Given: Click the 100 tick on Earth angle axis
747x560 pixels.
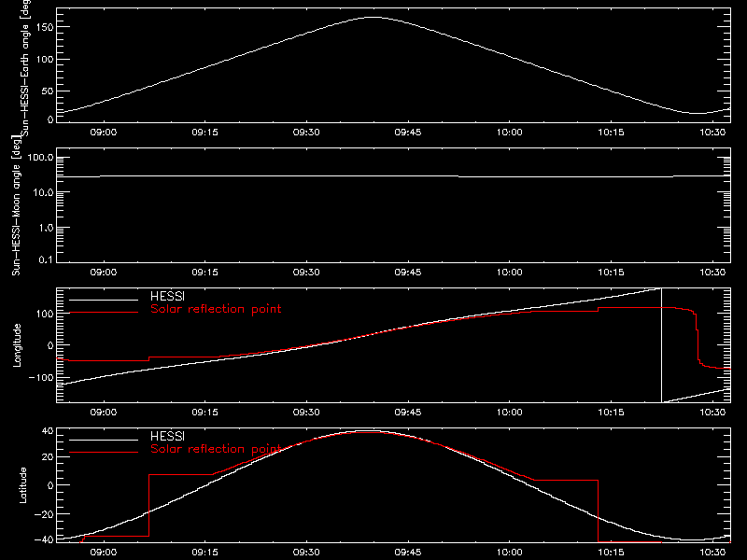Looking at the screenshot, I should click(44, 60).
